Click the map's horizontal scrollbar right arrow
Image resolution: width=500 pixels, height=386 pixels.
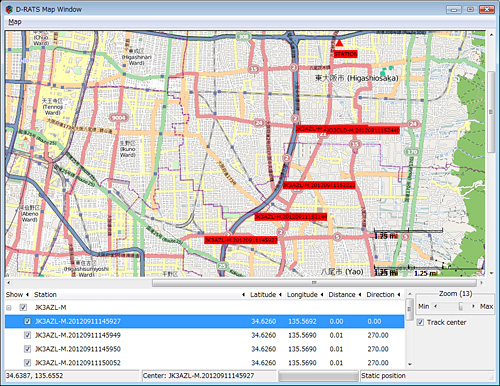[x=481, y=283]
